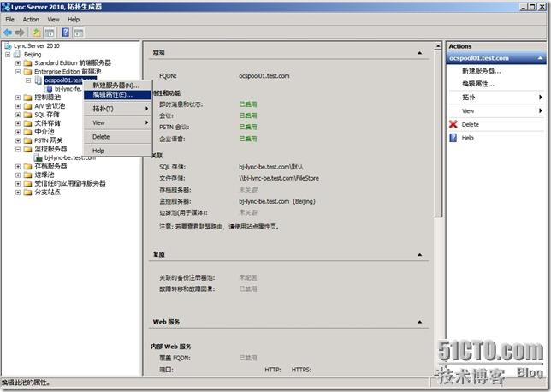This screenshot has height=392, width=551.
Task: Click the Lync Server 2010 root node icon
Action: point(8,45)
